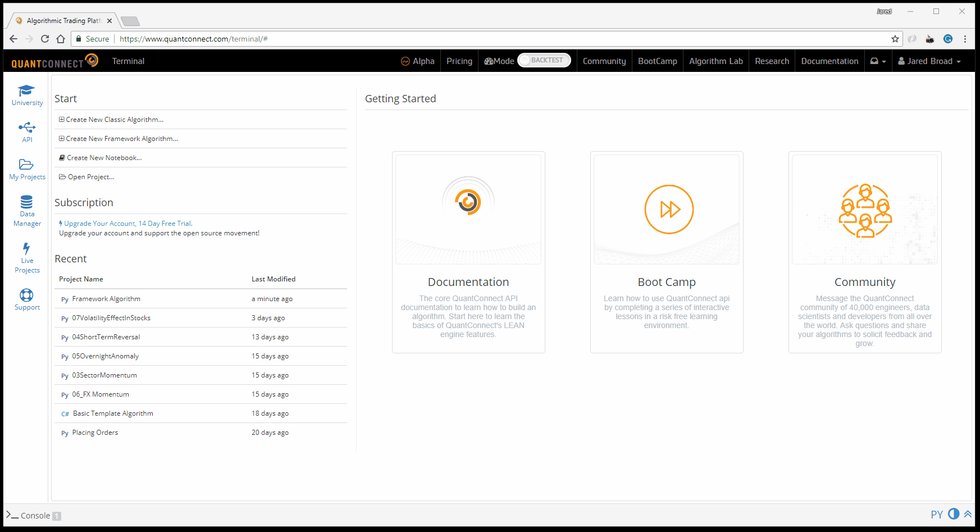
Task: Open the Pricing page
Action: point(459,61)
